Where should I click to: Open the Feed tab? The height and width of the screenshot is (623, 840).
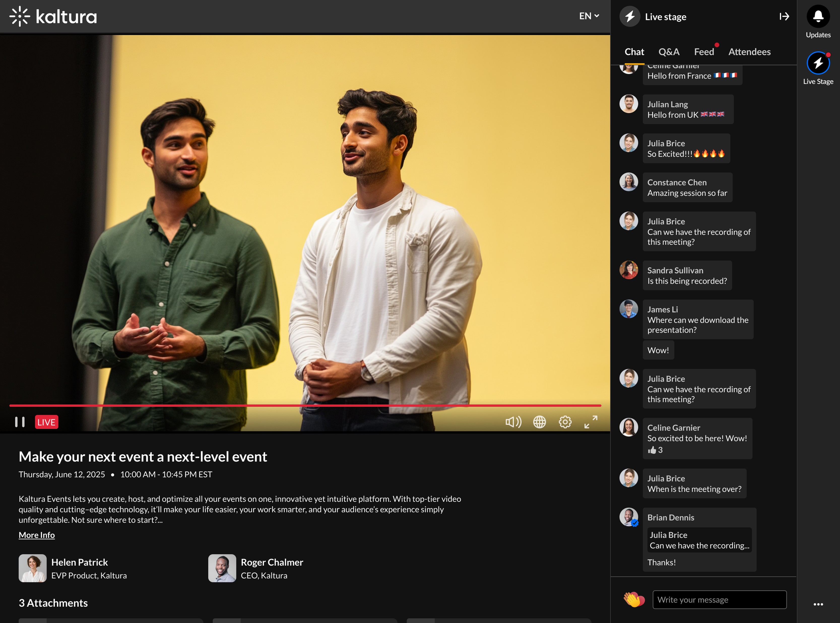(x=704, y=52)
